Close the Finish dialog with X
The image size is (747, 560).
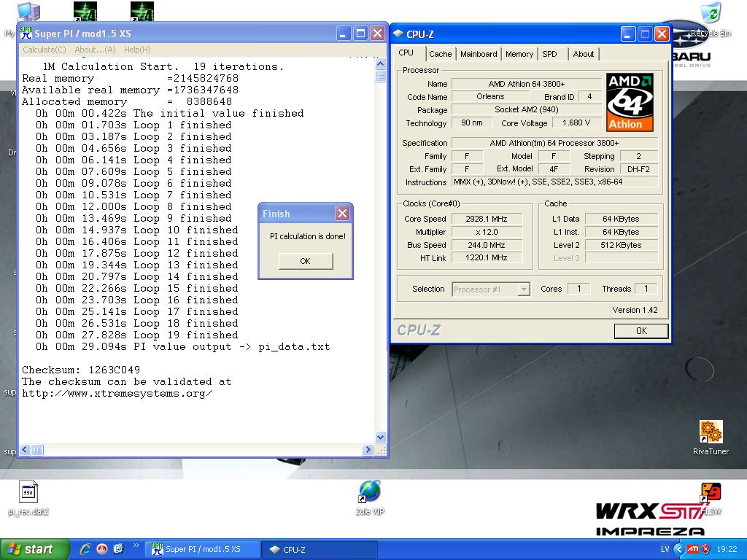point(342,214)
